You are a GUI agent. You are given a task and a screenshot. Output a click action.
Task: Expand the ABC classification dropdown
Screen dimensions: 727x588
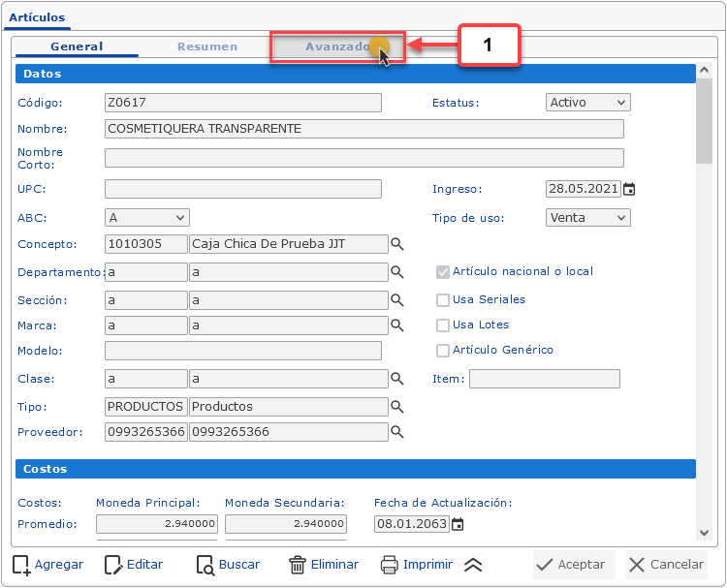point(146,218)
